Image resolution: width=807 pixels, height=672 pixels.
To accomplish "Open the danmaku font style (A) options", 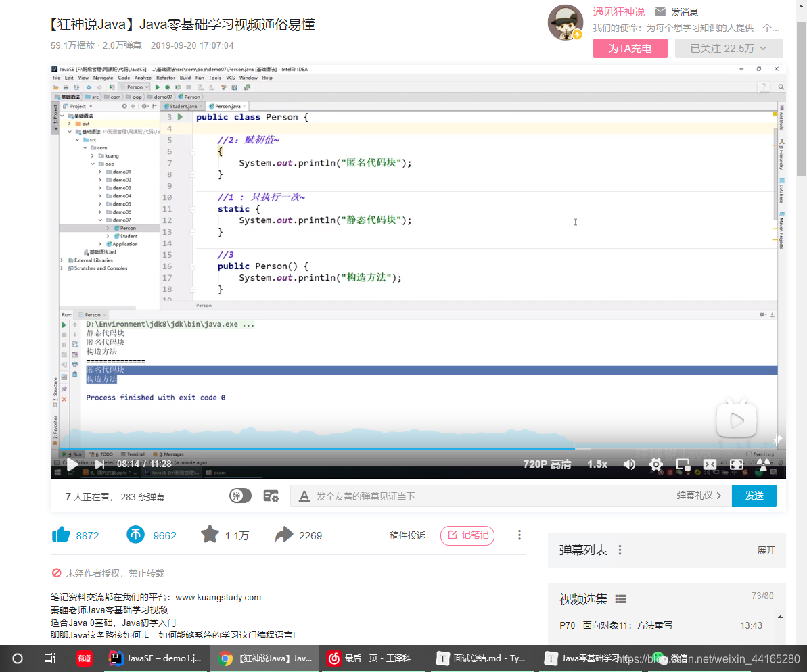I will 304,496.
